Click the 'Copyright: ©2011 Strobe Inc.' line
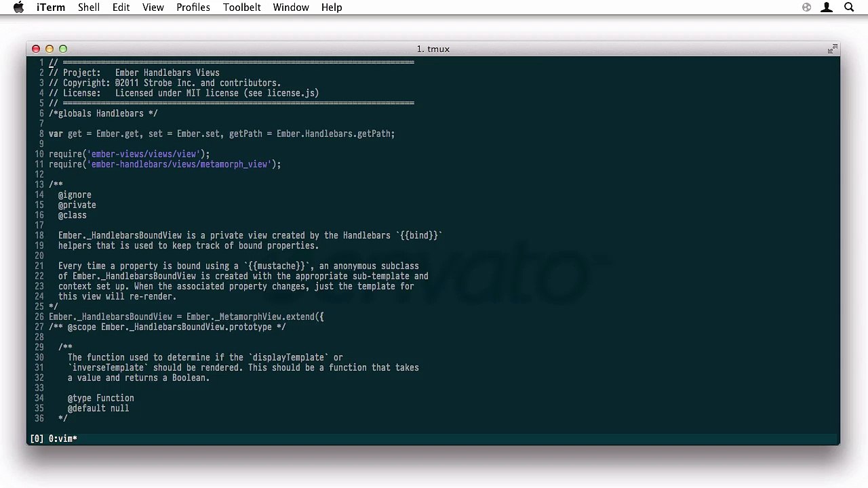This screenshot has height=488, width=868. point(165,83)
